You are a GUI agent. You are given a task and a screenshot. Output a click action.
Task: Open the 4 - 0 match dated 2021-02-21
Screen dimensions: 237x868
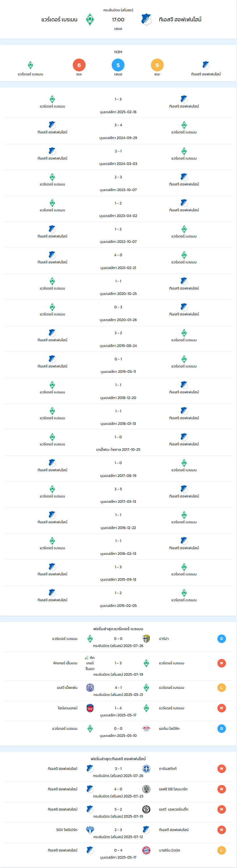[118, 261]
